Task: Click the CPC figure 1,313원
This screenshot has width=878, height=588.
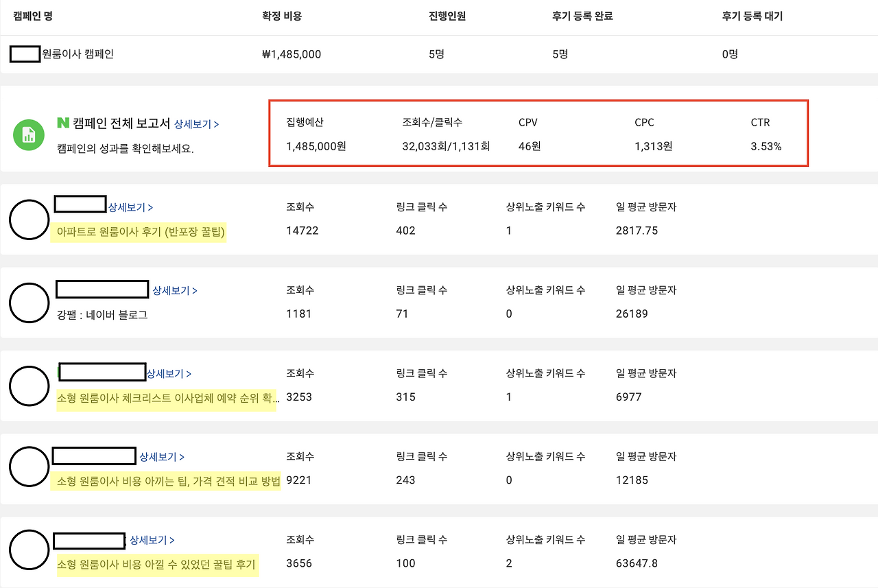Action: [653, 146]
